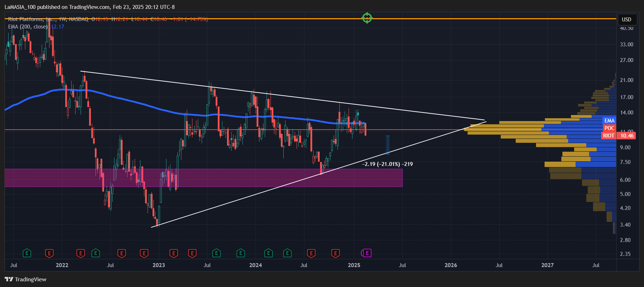Click the 10.46 last price label
644x287 pixels.
pos(627,136)
